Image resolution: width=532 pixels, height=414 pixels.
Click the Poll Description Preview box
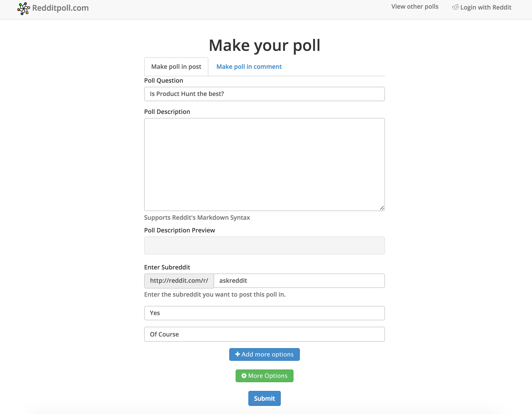click(264, 245)
